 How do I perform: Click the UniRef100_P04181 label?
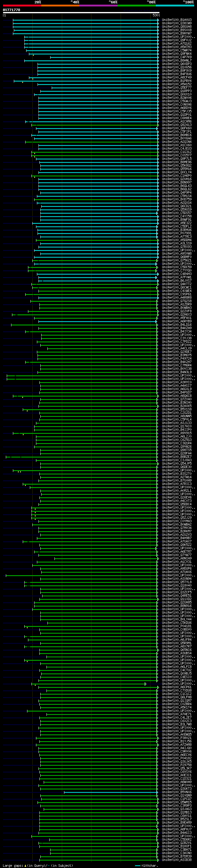pyautogui.click(x=177, y=626)
